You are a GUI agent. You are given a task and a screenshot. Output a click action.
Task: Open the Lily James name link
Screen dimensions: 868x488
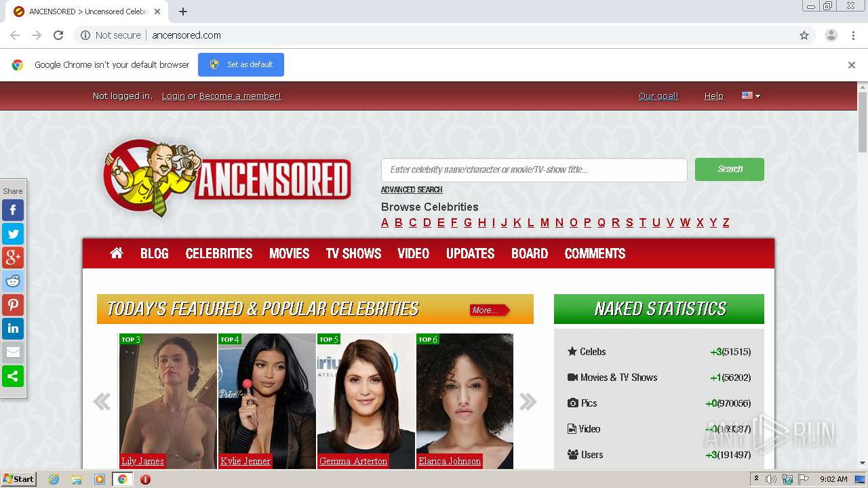tap(143, 461)
